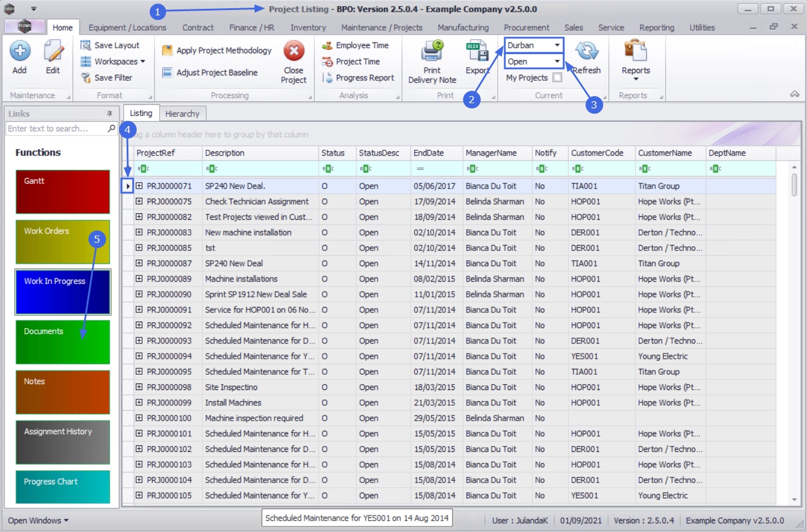Open the Maintenance / Projects ribbon tab
This screenshot has width=807, height=532.
pyautogui.click(x=382, y=28)
